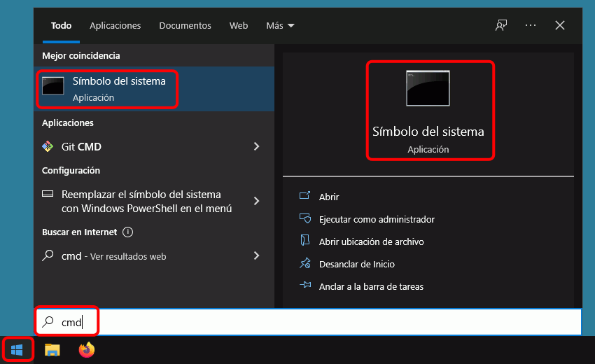The width and height of the screenshot is (595, 364).
Task: Click the Abrir open icon
Action: tap(305, 195)
